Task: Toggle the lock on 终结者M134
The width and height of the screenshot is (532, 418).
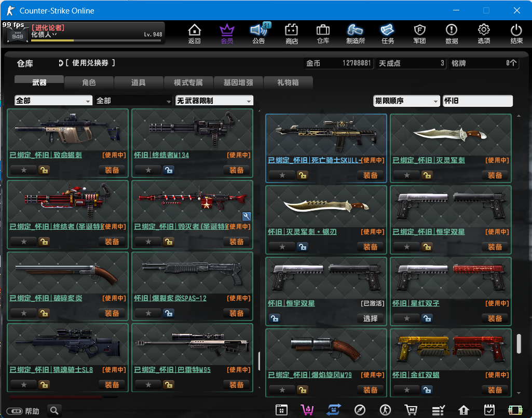Action: [169, 170]
